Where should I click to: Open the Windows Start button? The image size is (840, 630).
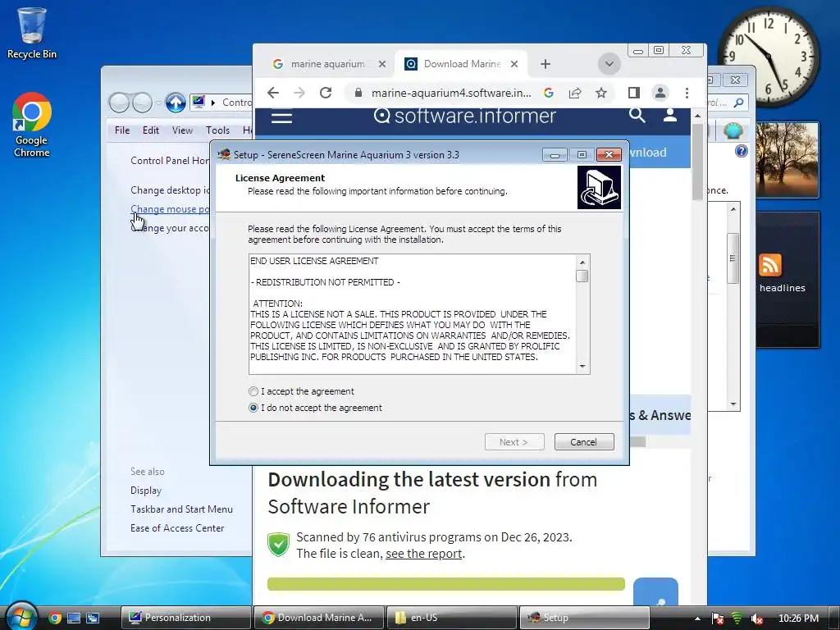point(21,616)
